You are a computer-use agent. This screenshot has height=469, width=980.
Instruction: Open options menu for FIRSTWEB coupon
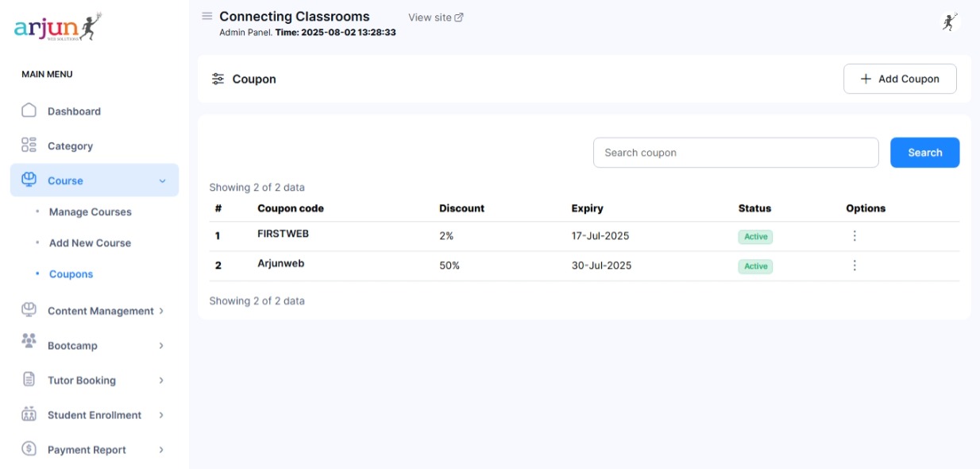click(855, 236)
